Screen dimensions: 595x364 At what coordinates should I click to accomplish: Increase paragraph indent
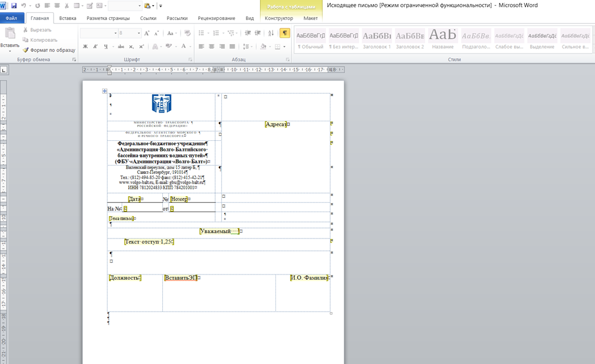(x=258, y=34)
